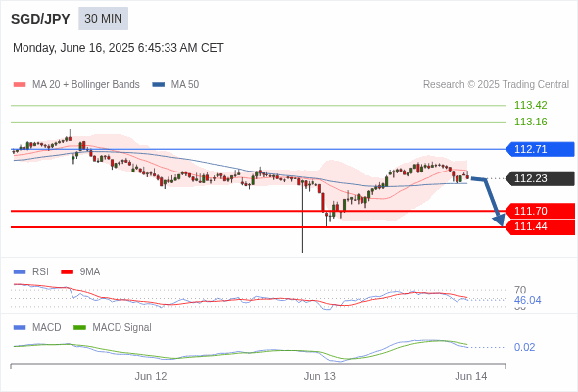Click the 30 MIN timeframe badge
Screen dimensions: 578x392
(x=103, y=19)
